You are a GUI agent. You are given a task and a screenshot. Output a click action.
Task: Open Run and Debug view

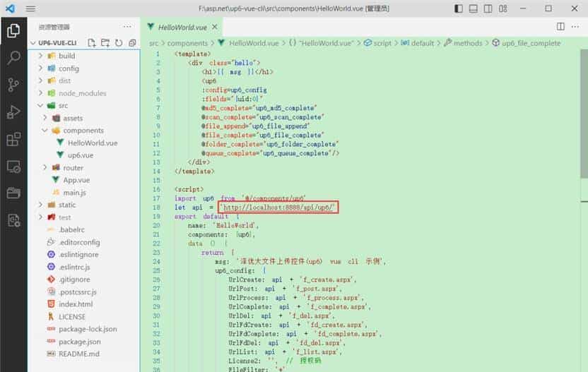click(13, 112)
